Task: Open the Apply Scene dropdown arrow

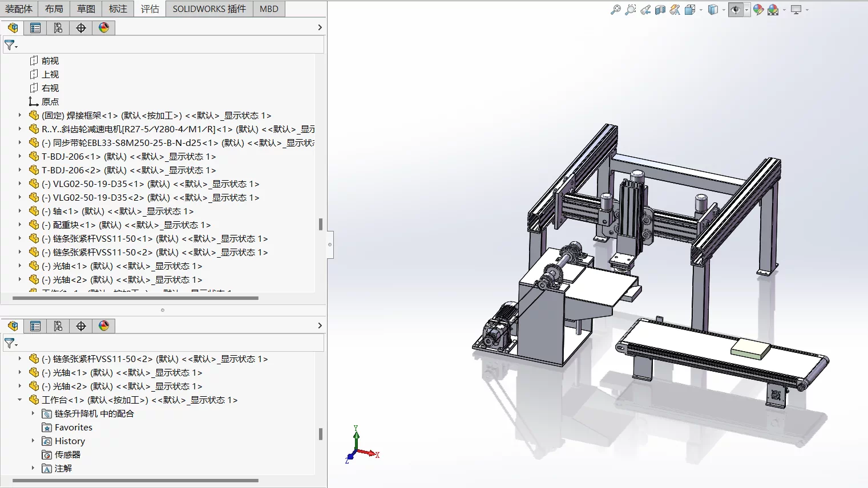Action: point(784,10)
